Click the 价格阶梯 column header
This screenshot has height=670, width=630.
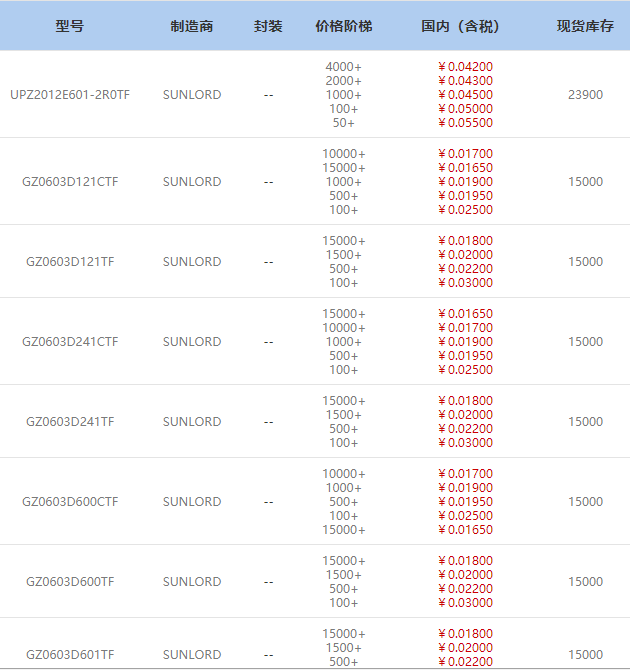(343, 26)
